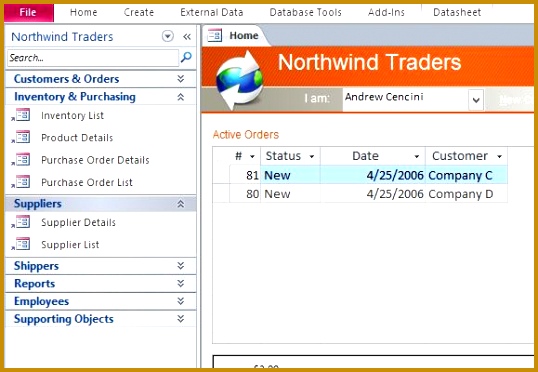Click the Andrew Cencini name field
This screenshot has height=372, width=538.
pos(405,99)
